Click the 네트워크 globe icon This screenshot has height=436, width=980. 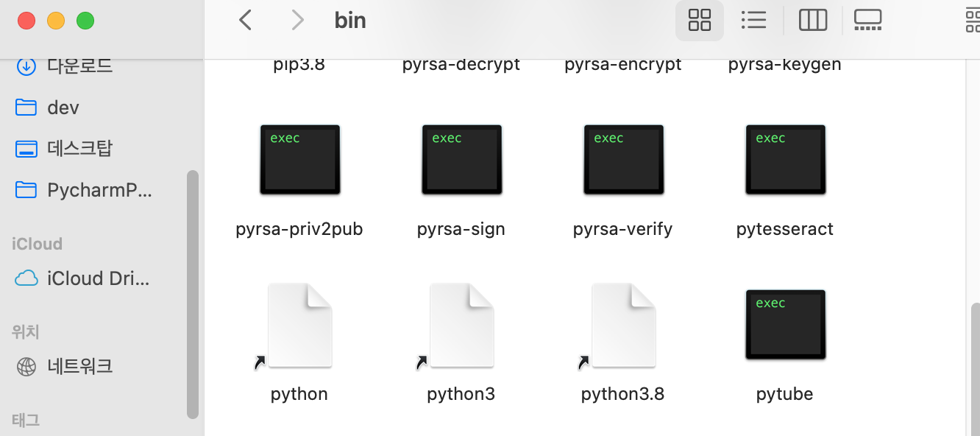click(x=26, y=366)
